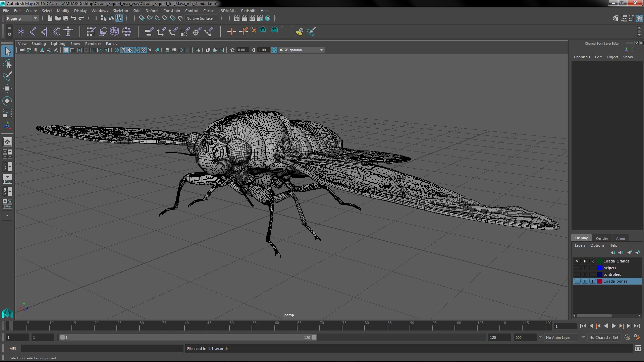Image resolution: width=644 pixels, height=362 pixels.
Task: Toggle viewport grid display button
Action: point(66,50)
